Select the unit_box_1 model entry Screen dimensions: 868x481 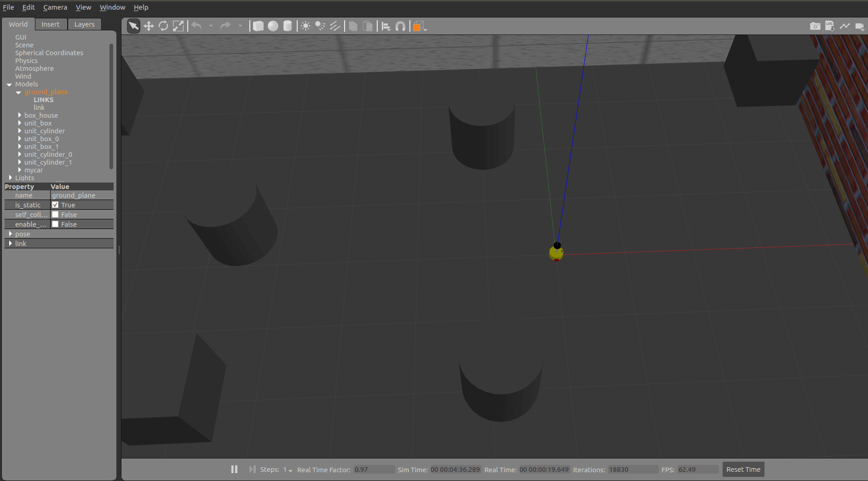(41, 147)
